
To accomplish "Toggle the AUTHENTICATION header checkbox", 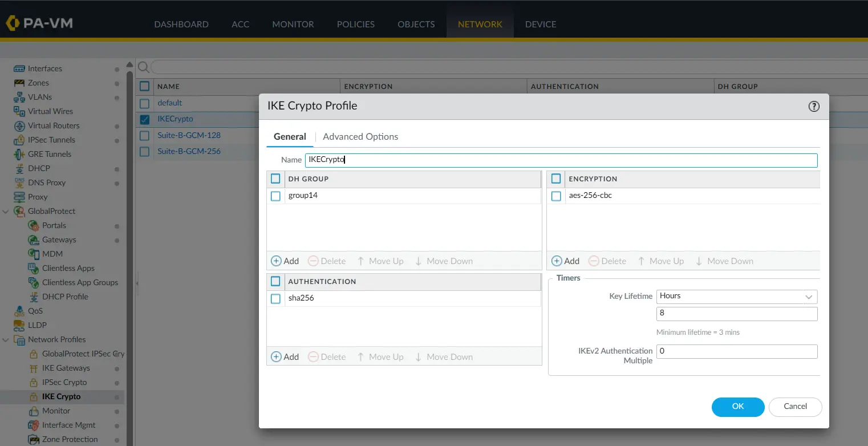I will point(275,281).
